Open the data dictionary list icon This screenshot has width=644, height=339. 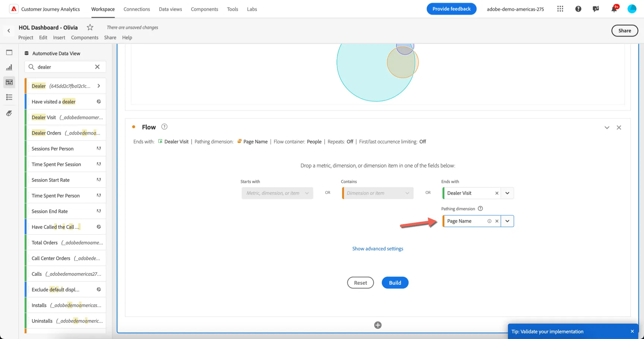(9, 97)
